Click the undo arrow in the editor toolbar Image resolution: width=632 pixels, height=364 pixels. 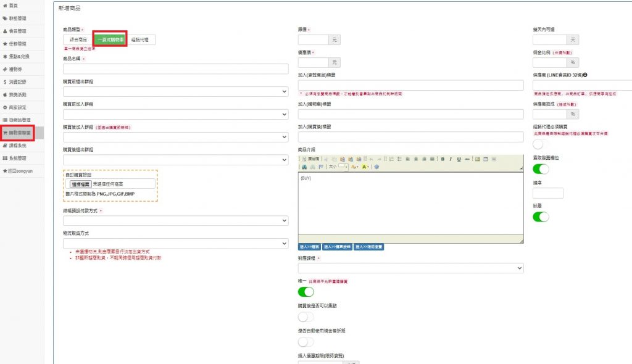(x=371, y=159)
